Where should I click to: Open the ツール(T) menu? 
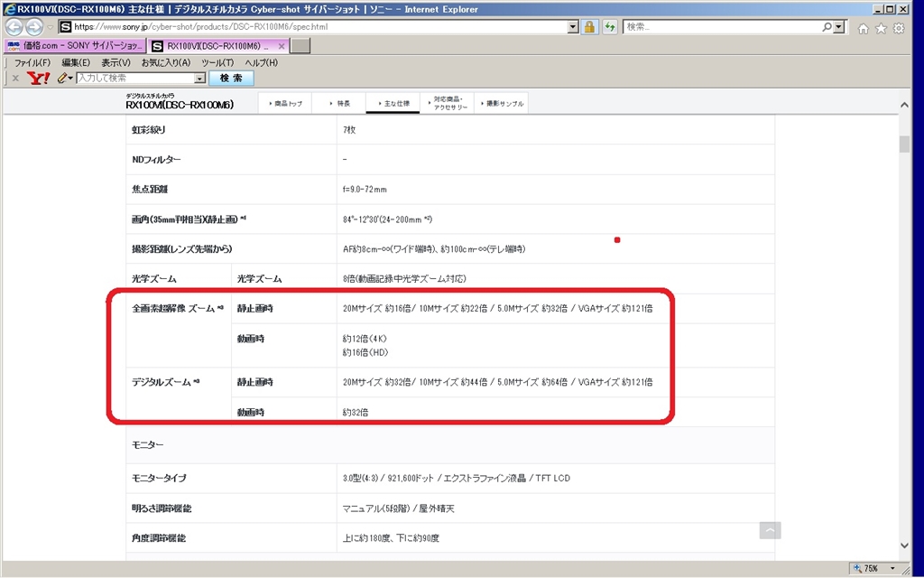(x=217, y=62)
